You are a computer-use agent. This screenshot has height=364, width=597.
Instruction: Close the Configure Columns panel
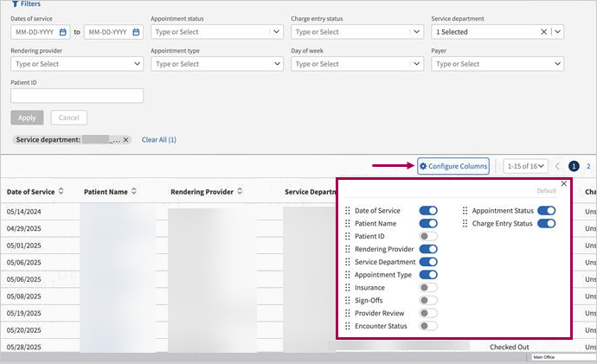pyautogui.click(x=564, y=183)
